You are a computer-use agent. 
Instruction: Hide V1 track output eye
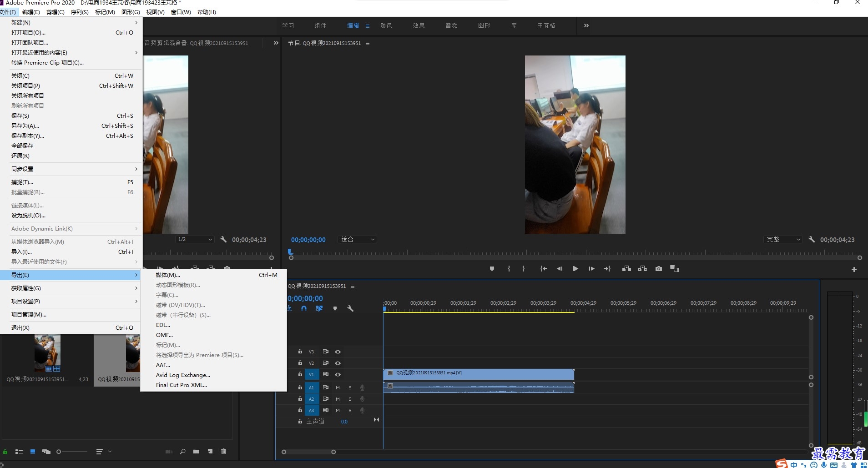click(x=338, y=374)
